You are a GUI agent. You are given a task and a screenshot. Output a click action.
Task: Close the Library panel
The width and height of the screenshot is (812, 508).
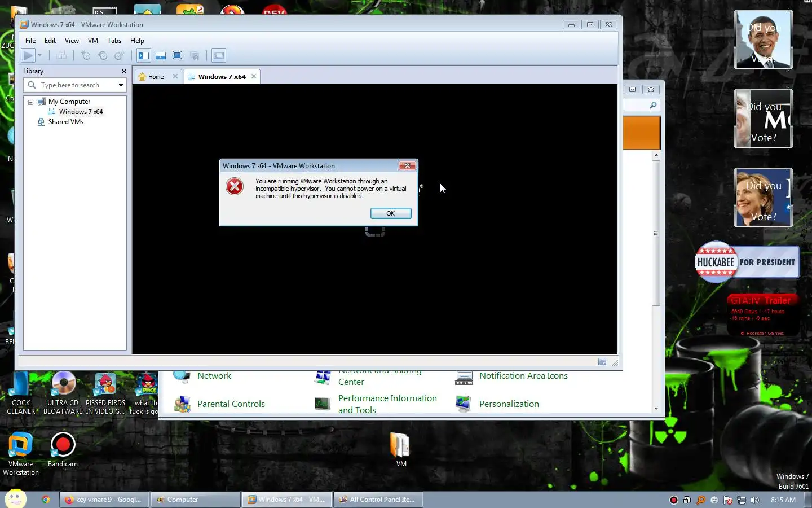[124, 71]
